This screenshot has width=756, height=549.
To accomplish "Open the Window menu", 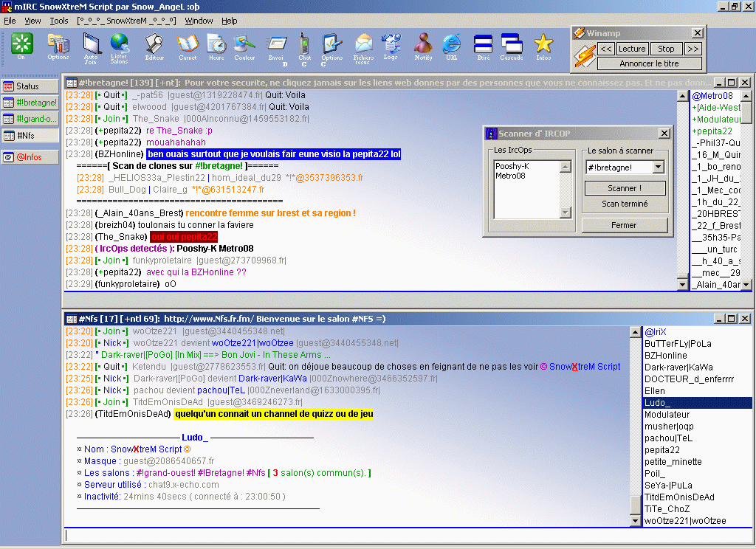I will [x=199, y=21].
